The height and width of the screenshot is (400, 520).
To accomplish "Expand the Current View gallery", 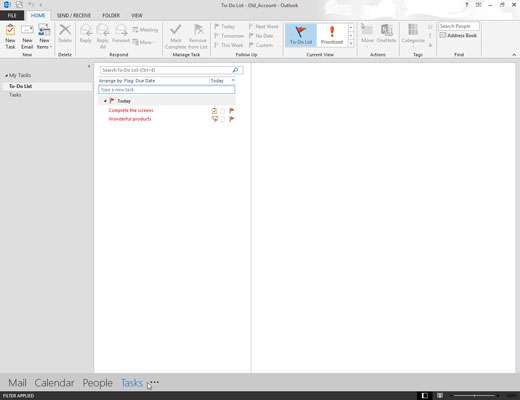I will [351, 43].
